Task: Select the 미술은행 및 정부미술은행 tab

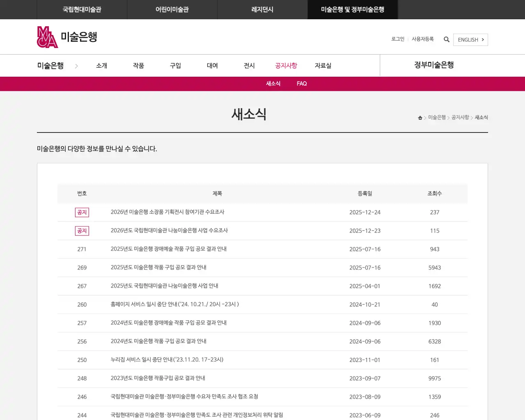Action: pyautogui.click(x=353, y=9)
